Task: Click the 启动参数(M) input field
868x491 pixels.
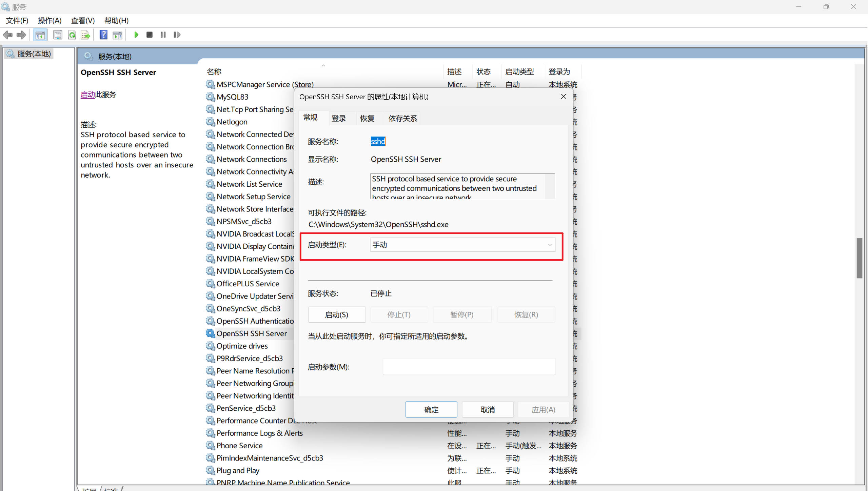Action: point(469,367)
